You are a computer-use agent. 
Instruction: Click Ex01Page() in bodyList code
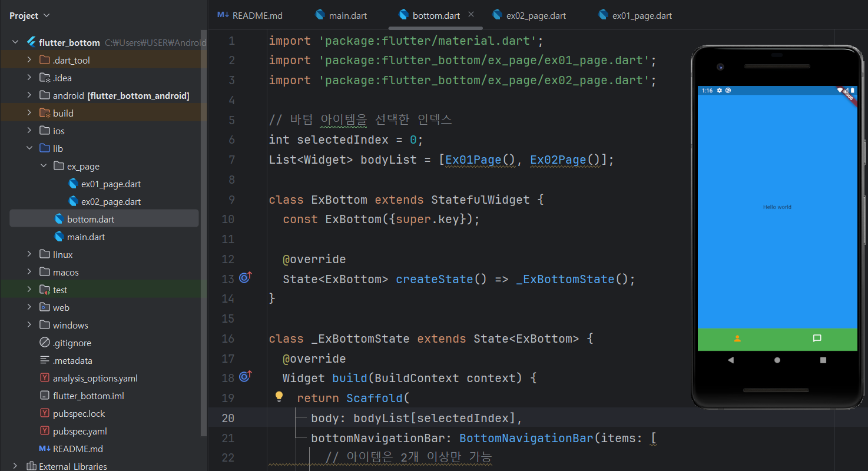click(481, 160)
